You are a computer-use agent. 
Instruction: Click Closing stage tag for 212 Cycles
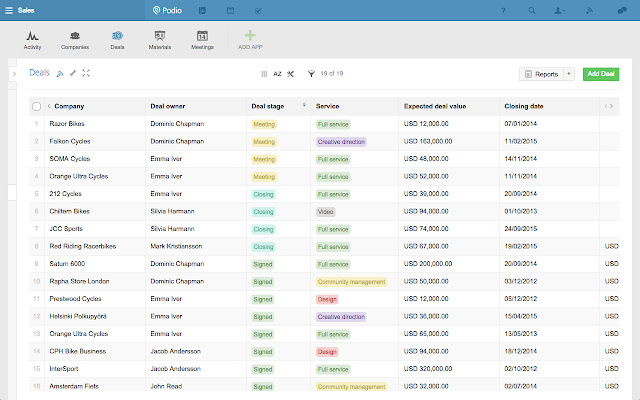click(263, 194)
